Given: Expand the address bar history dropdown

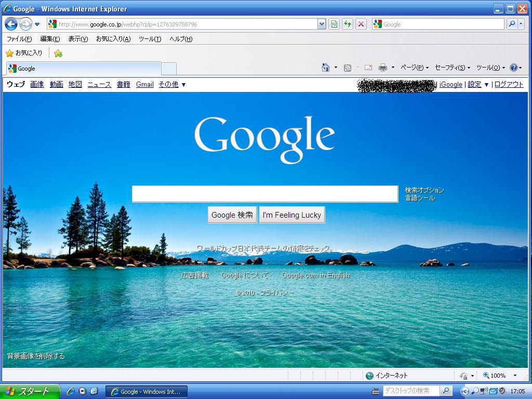Looking at the screenshot, I should coord(322,24).
